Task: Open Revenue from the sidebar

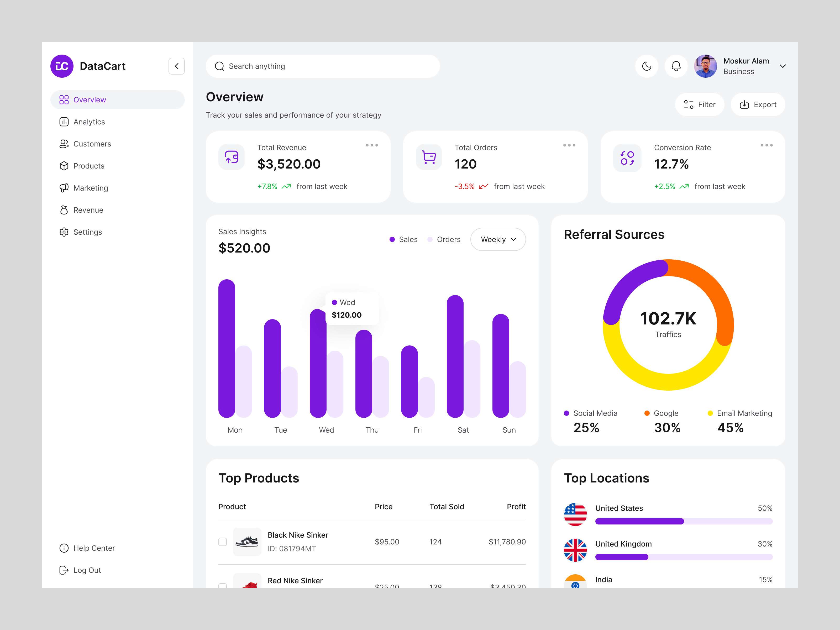Action: (88, 210)
